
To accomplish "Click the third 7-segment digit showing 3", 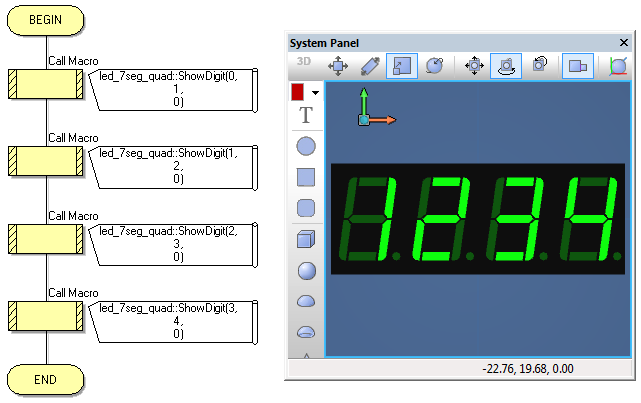I will (515, 219).
